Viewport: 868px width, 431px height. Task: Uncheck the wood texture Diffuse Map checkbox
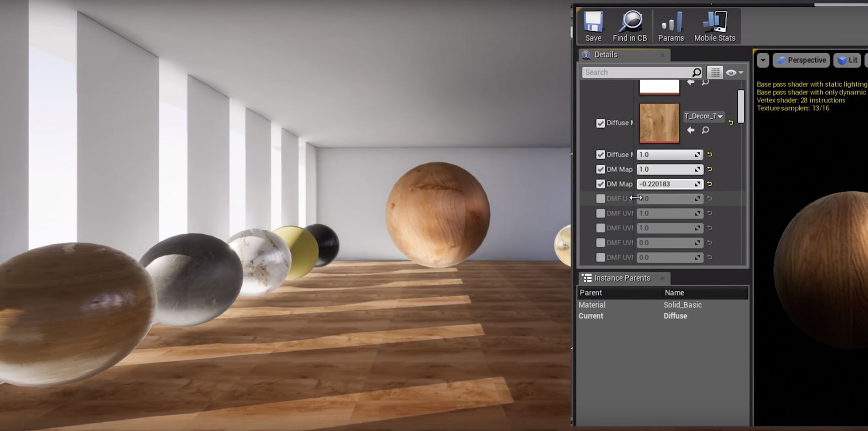(x=600, y=123)
